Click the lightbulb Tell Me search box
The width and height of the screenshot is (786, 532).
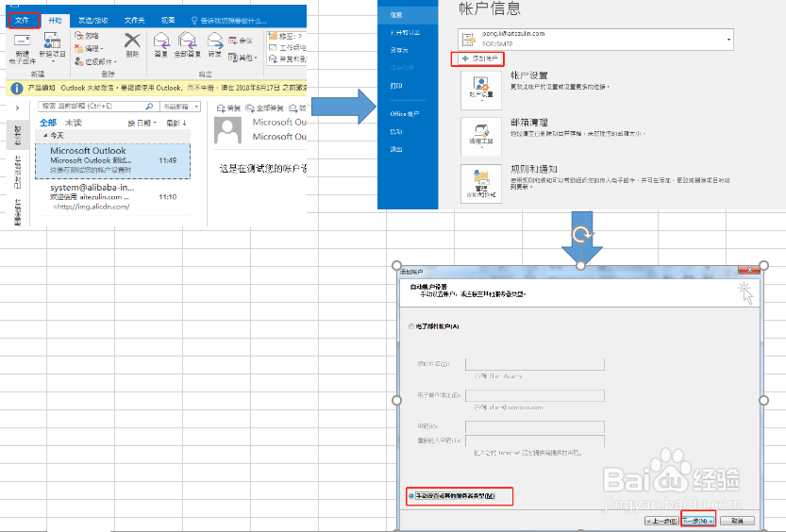228,21
